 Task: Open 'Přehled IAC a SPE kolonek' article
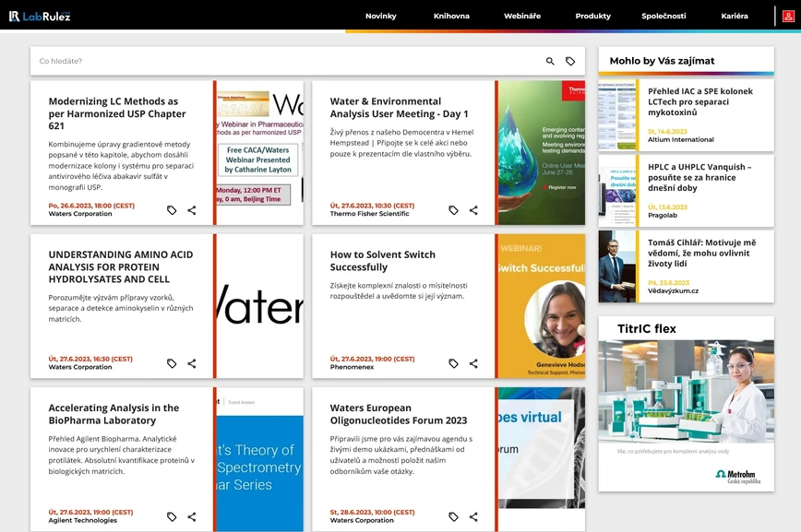[x=700, y=101]
